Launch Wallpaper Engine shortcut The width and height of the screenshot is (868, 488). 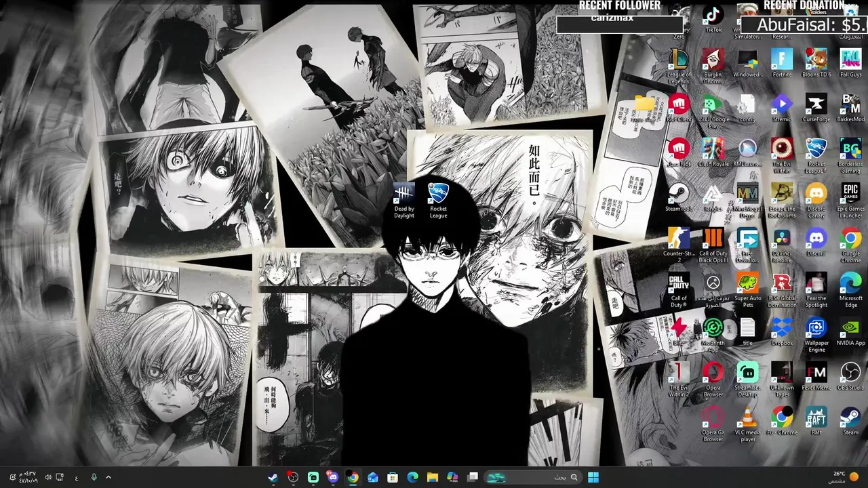(x=816, y=335)
